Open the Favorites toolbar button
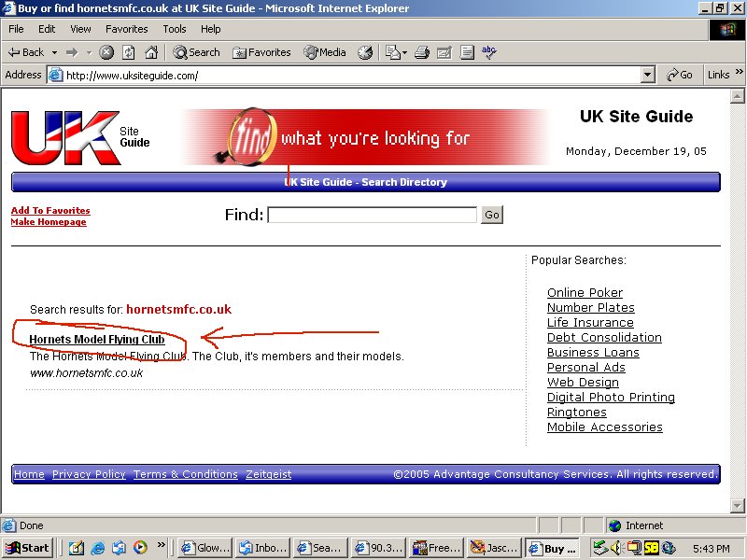 point(261,52)
